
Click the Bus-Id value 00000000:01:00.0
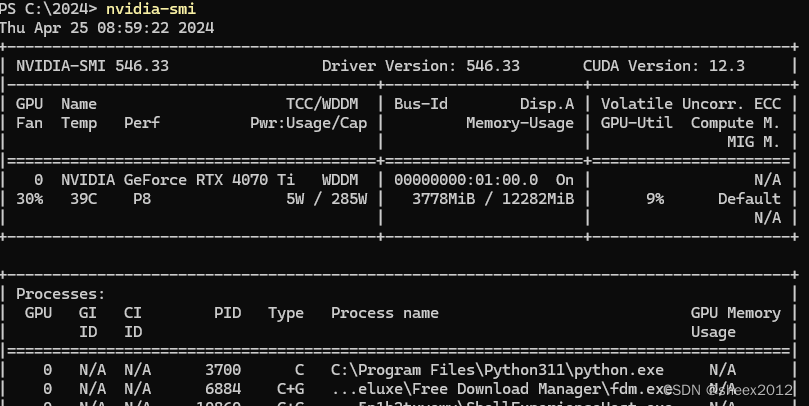pos(466,180)
